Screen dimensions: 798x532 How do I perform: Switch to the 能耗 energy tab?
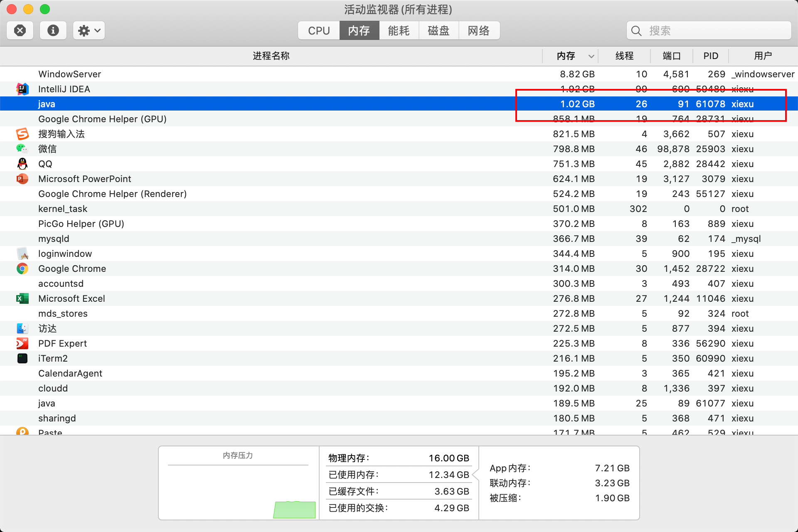point(399,31)
